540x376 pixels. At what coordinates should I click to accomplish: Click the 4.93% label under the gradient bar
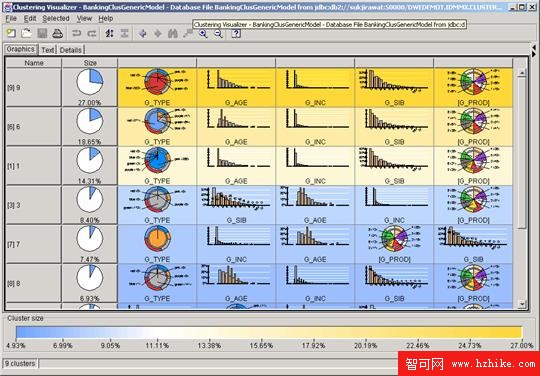tap(16, 345)
